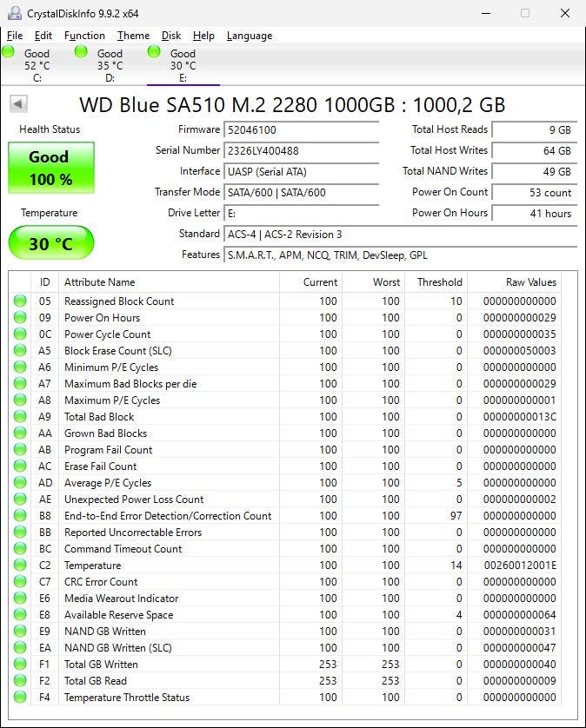This screenshot has width=586, height=728.
Task: Click the green status icon of drive C:
Action: [x=9, y=51]
